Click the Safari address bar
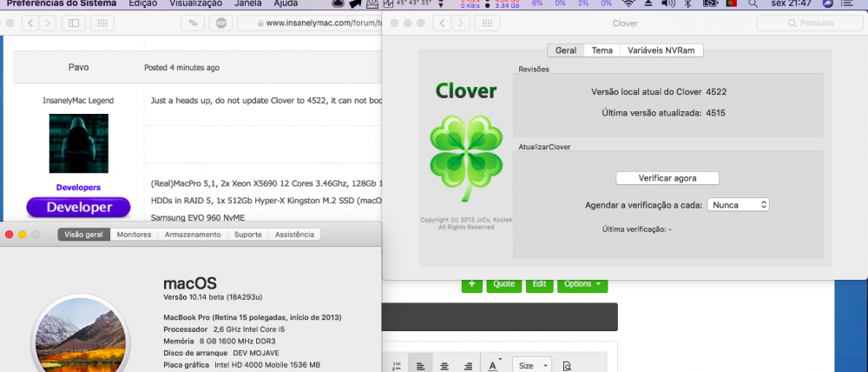Viewport: 868px width, 372px height. click(x=310, y=23)
